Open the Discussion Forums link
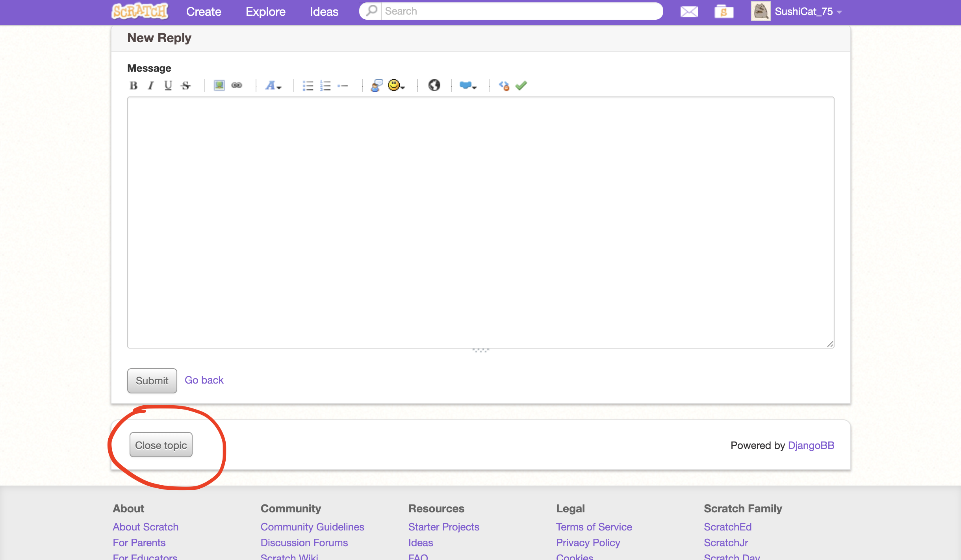Image resolution: width=961 pixels, height=560 pixels. coord(304,543)
